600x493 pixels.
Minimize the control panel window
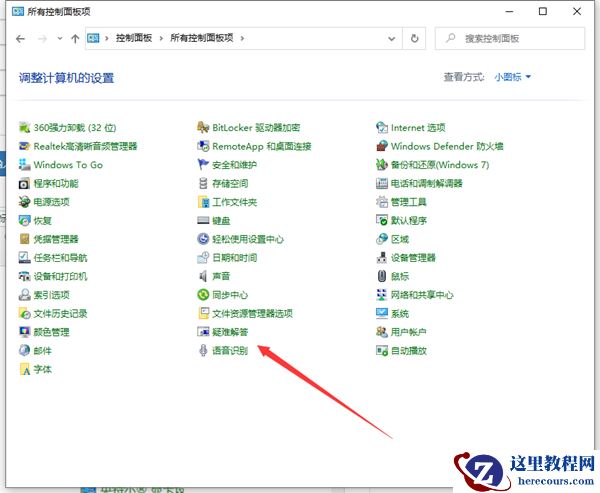pos(509,11)
